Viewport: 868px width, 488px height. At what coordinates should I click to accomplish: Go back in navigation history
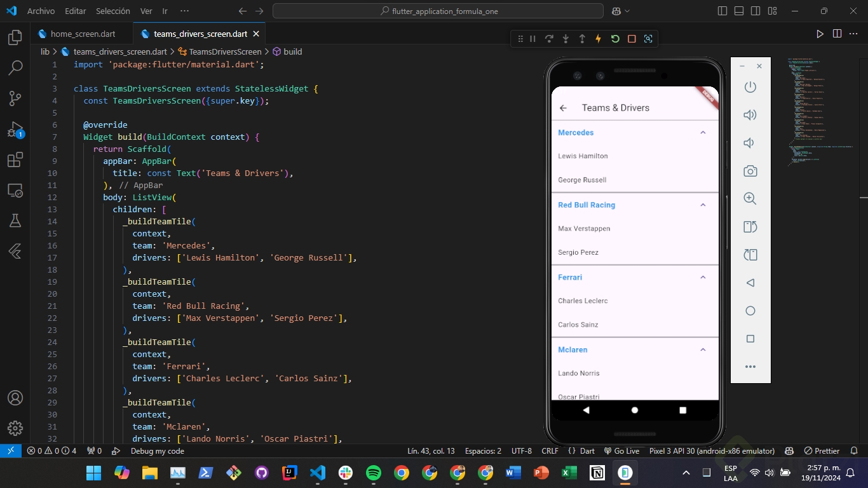(x=242, y=11)
